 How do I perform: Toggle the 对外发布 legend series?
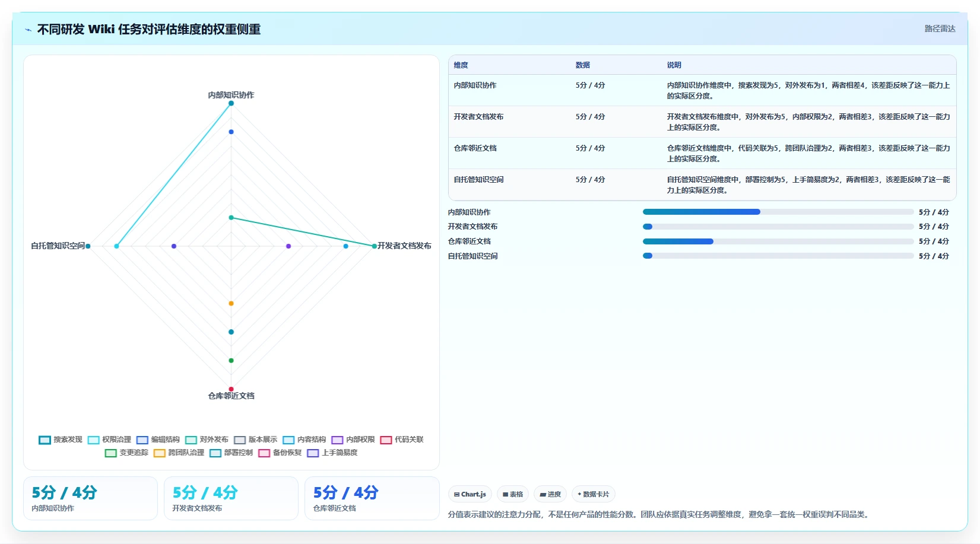coord(207,440)
